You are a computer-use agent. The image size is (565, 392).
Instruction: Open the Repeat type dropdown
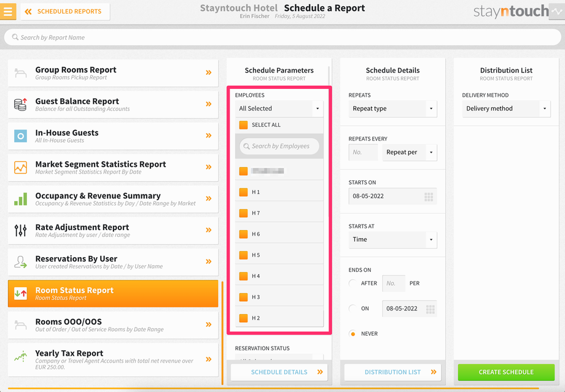pos(393,109)
